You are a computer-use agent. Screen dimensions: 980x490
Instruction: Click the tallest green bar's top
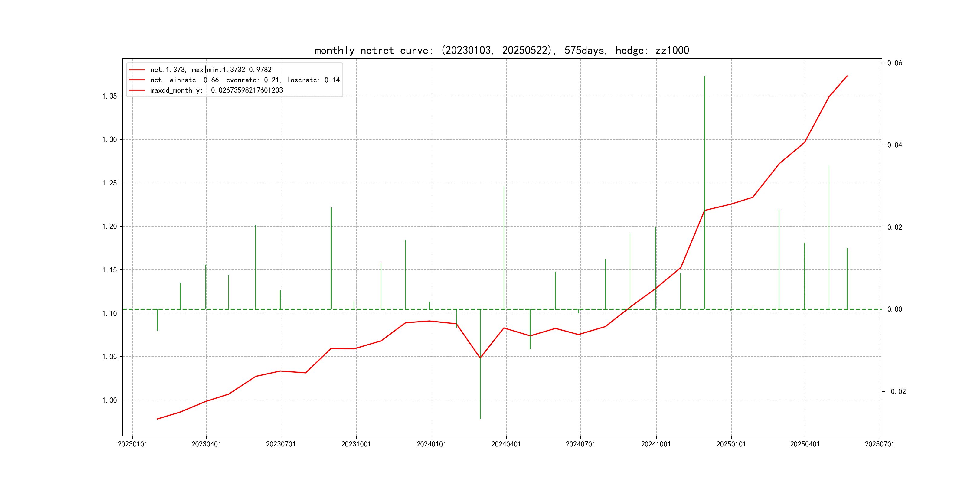pyautogui.click(x=704, y=77)
